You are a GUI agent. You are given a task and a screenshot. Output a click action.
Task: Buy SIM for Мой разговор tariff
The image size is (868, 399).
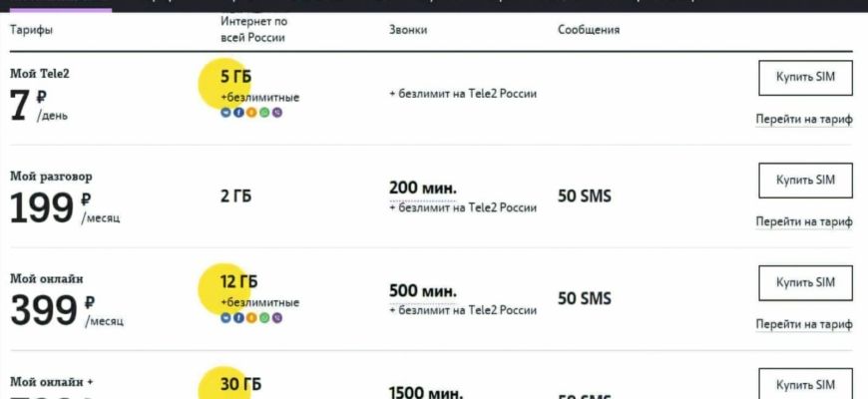(x=805, y=180)
